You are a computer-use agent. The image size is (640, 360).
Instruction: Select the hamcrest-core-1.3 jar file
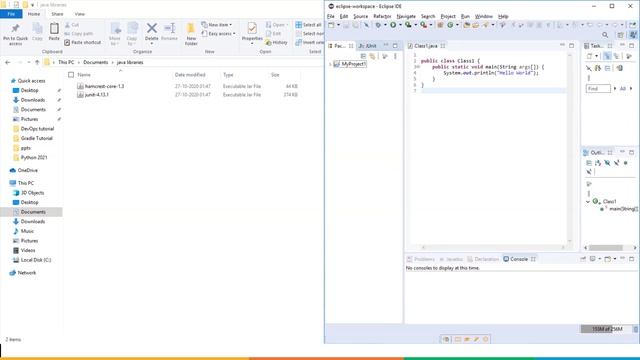(104, 86)
